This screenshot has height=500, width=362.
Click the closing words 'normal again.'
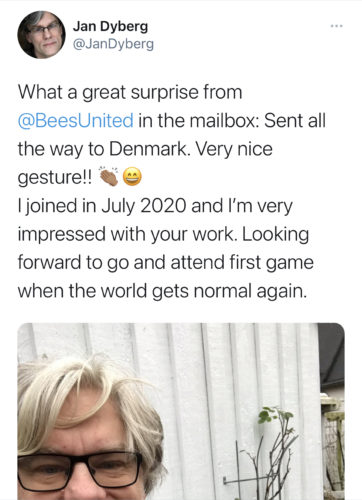250,291
